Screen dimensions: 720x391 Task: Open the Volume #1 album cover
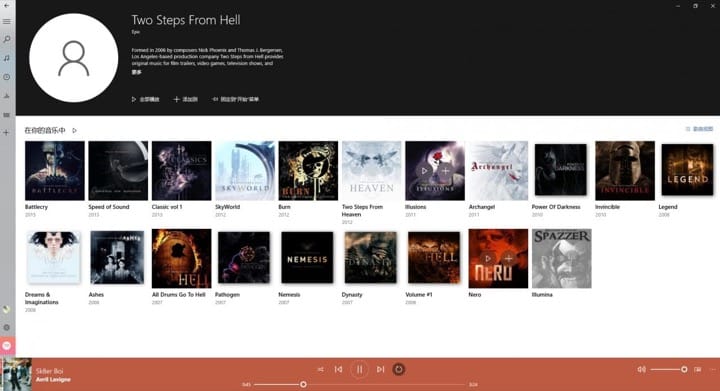tap(434, 257)
